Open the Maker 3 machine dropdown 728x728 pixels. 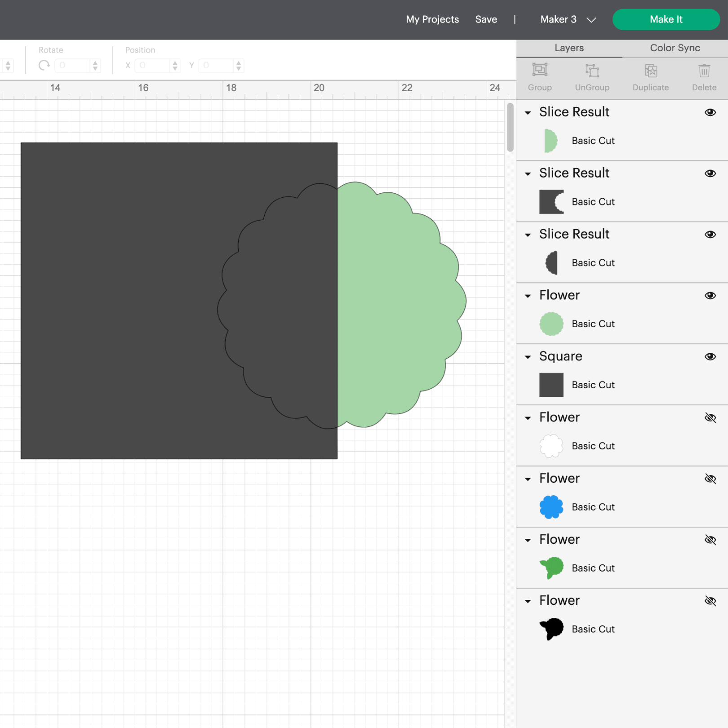click(x=568, y=19)
